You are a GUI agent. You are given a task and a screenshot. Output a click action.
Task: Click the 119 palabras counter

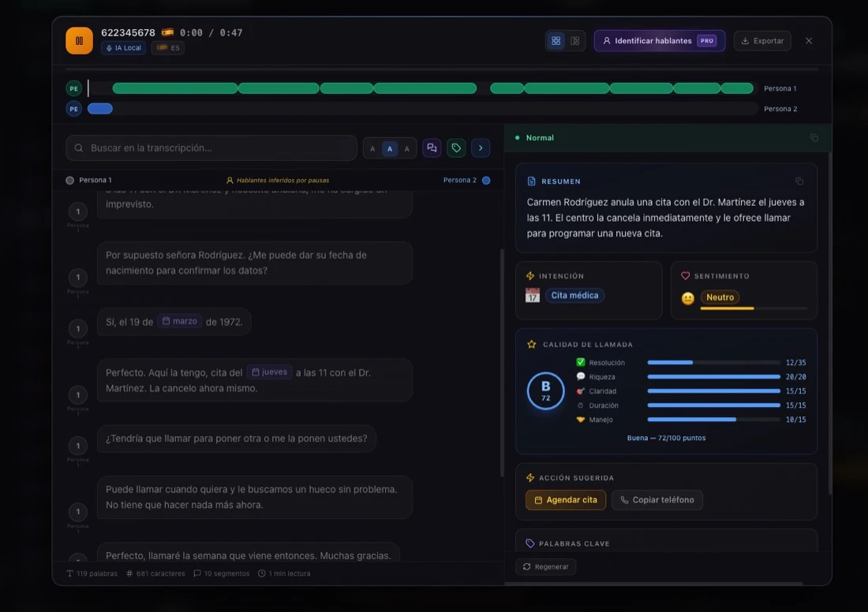pos(92,574)
